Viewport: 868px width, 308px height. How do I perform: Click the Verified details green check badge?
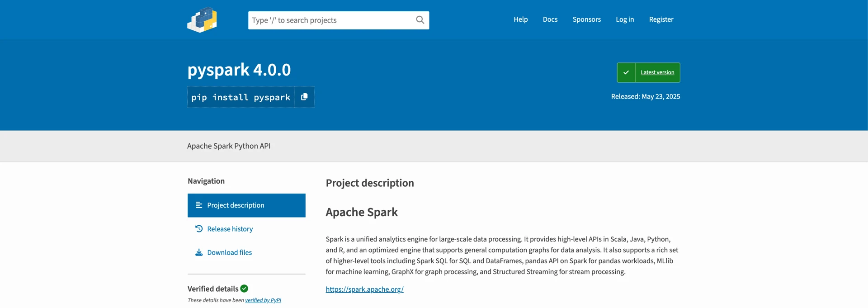coord(244,289)
